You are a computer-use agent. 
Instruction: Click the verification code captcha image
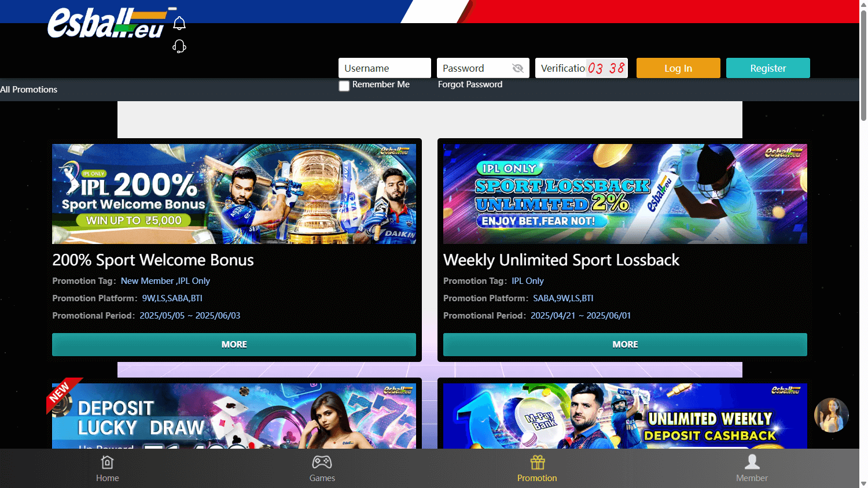pos(606,68)
